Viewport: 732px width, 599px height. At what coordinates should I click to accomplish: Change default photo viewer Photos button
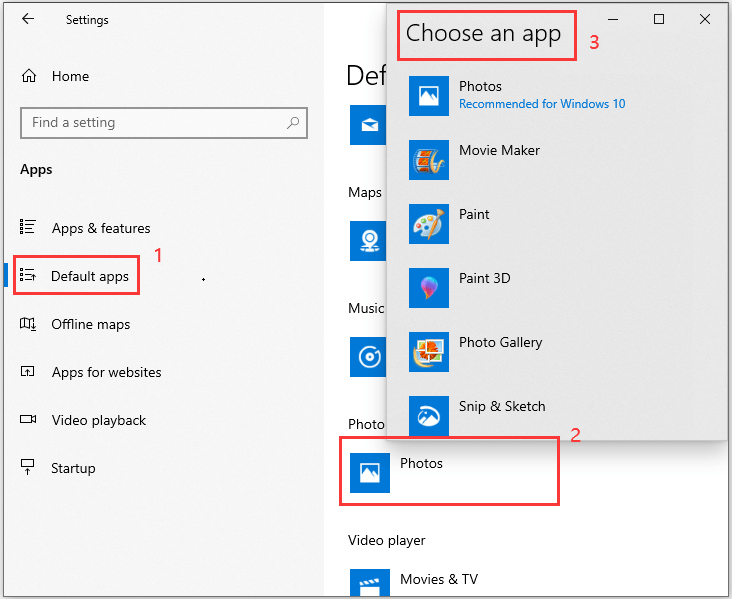[x=449, y=471]
